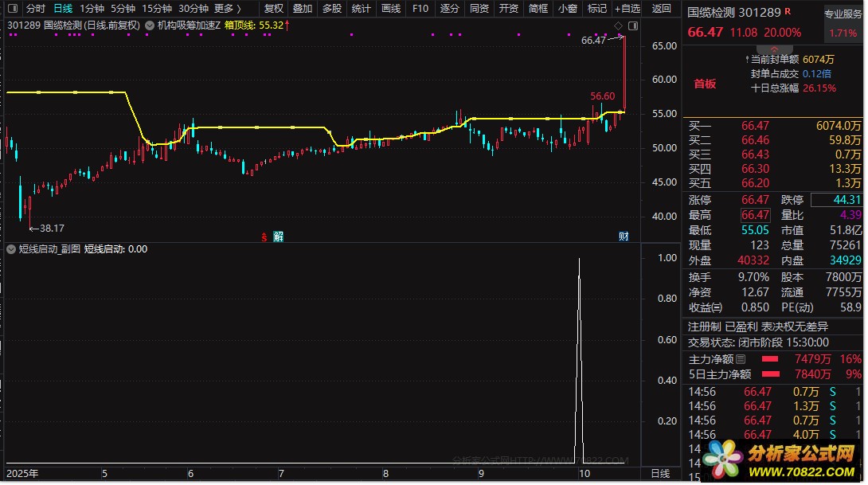Switch to 5分钟 chart period

pyautogui.click(x=123, y=8)
